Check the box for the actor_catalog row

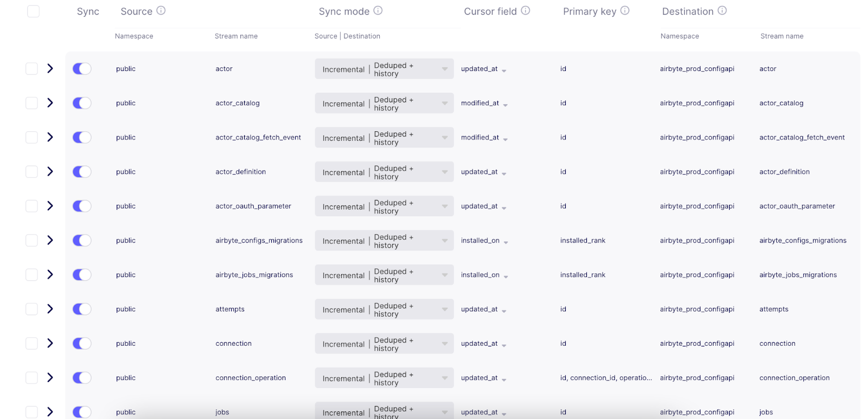[x=32, y=103]
